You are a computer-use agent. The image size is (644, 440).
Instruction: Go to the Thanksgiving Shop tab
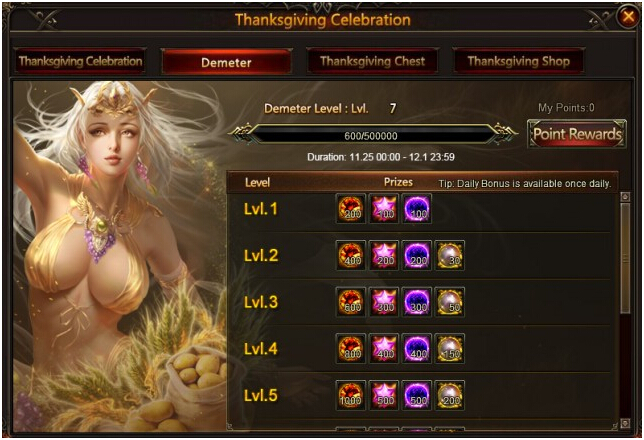[x=519, y=61]
